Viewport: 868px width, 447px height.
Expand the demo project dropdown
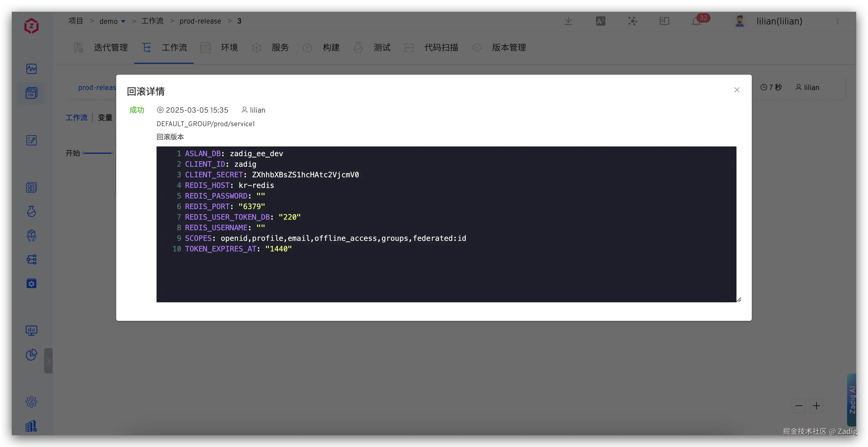tap(123, 21)
